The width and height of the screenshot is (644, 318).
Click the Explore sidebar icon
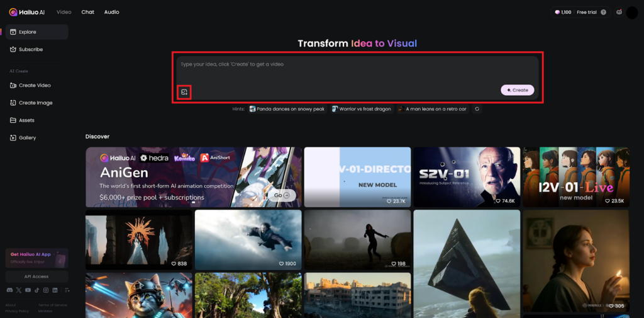13,31
